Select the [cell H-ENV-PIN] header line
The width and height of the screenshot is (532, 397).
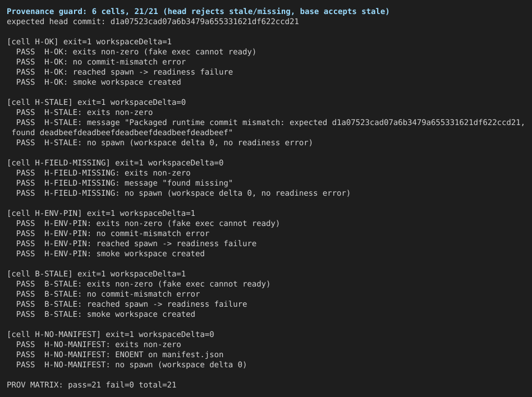pos(101,213)
